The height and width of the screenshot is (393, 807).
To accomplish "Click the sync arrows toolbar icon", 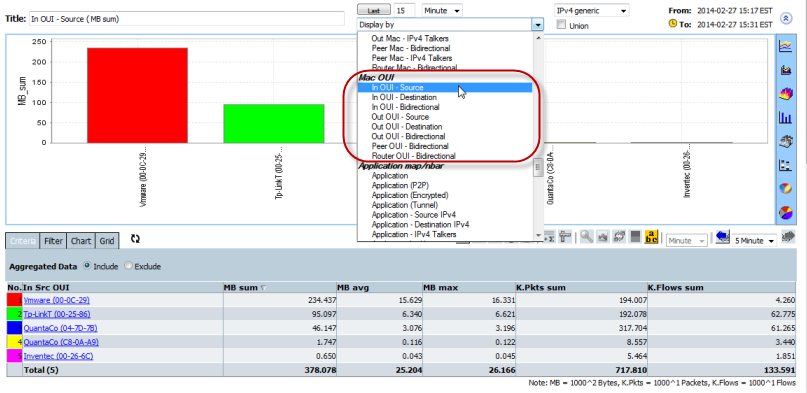I will point(619,237).
